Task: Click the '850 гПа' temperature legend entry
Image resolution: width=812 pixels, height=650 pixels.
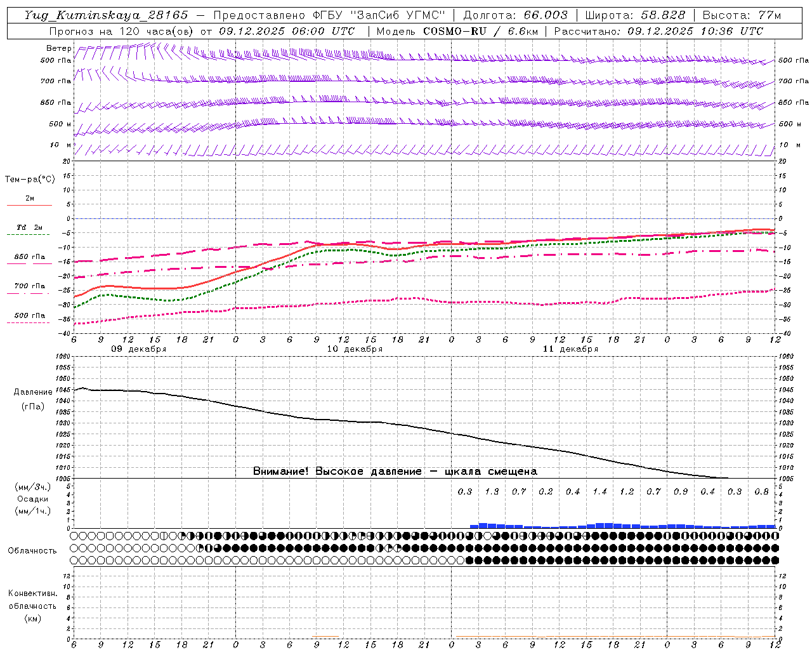Action: pos(29,257)
